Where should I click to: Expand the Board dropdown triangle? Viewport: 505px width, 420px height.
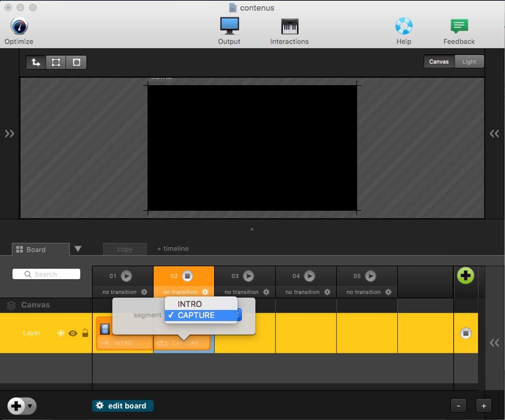[x=78, y=249]
